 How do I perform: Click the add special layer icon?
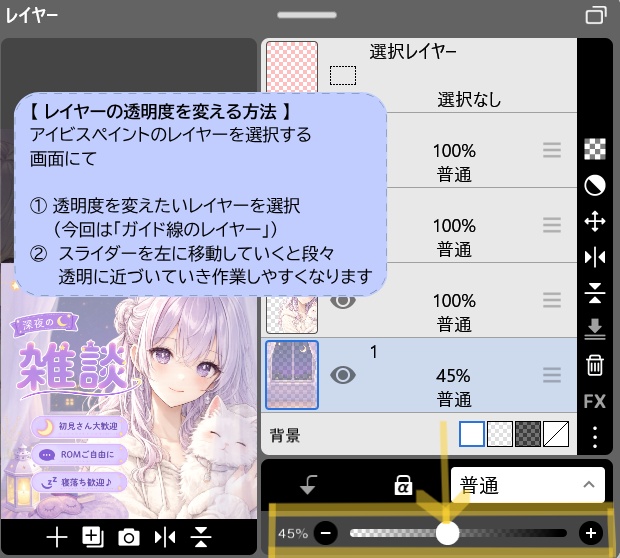point(93,537)
